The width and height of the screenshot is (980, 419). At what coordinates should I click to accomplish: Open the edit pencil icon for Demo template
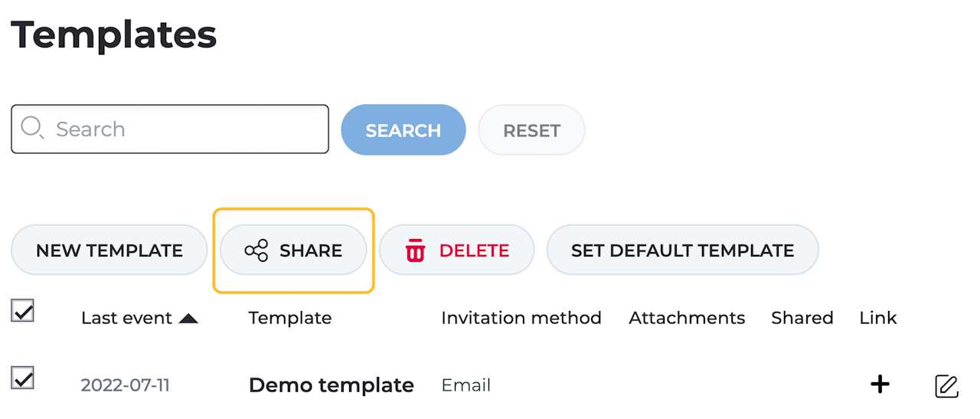pos(947,385)
